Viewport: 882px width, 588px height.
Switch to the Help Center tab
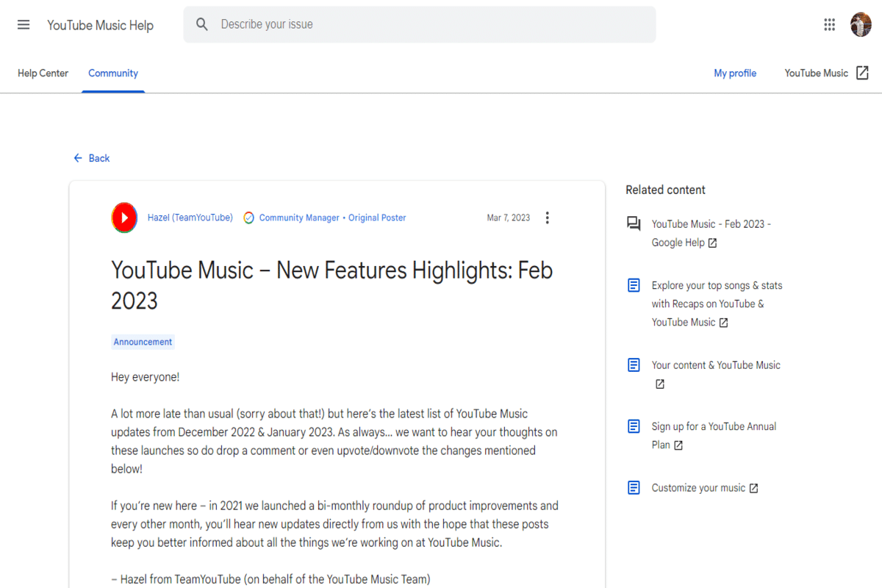[x=43, y=73]
